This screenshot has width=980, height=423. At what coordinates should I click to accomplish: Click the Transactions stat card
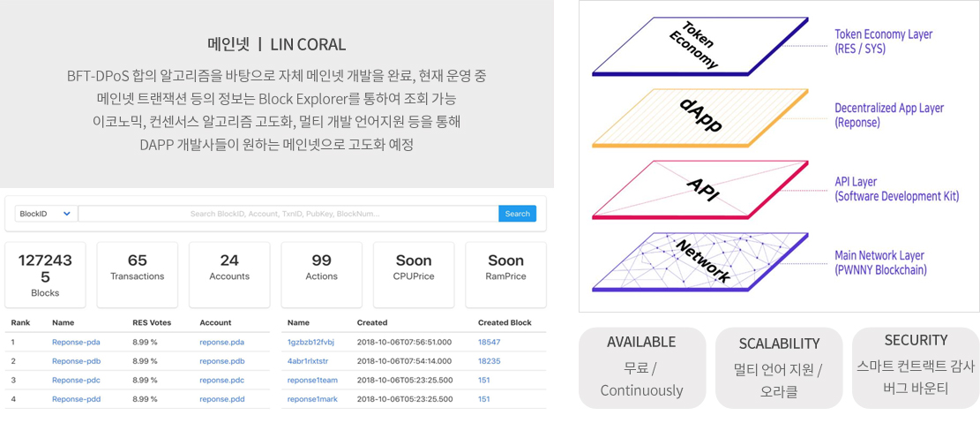(x=137, y=275)
